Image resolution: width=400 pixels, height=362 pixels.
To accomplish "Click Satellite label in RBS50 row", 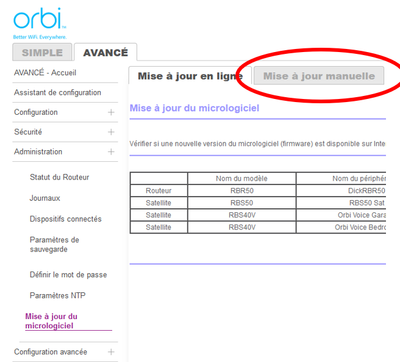I will tap(159, 203).
